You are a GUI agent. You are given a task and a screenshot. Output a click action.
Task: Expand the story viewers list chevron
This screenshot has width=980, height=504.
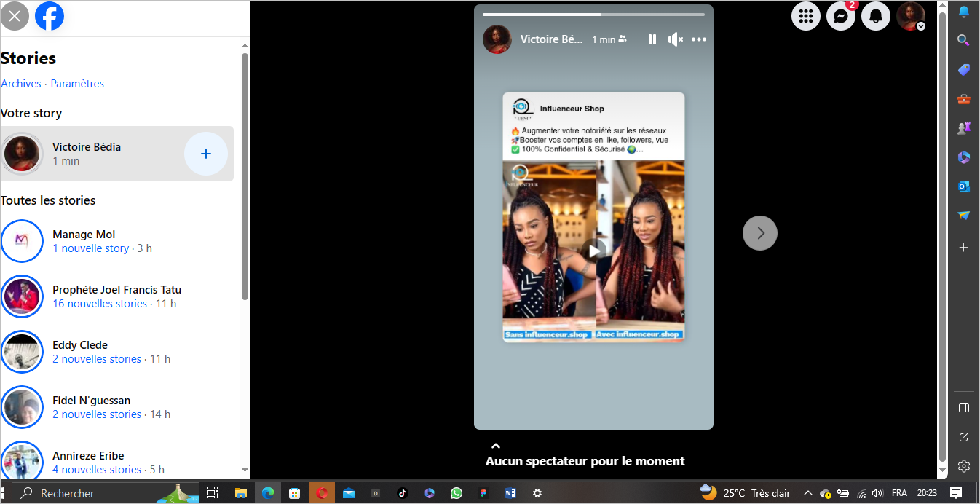pos(496,446)
